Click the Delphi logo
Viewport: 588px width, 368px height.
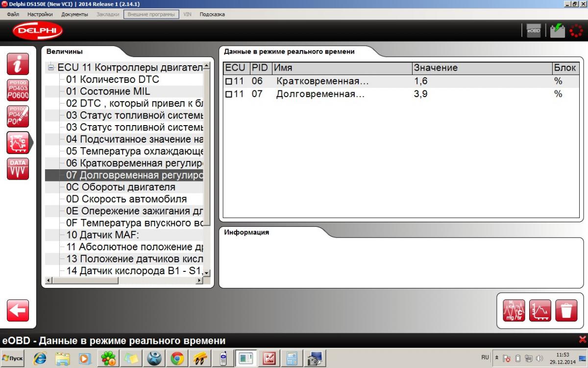pos(38,31)
